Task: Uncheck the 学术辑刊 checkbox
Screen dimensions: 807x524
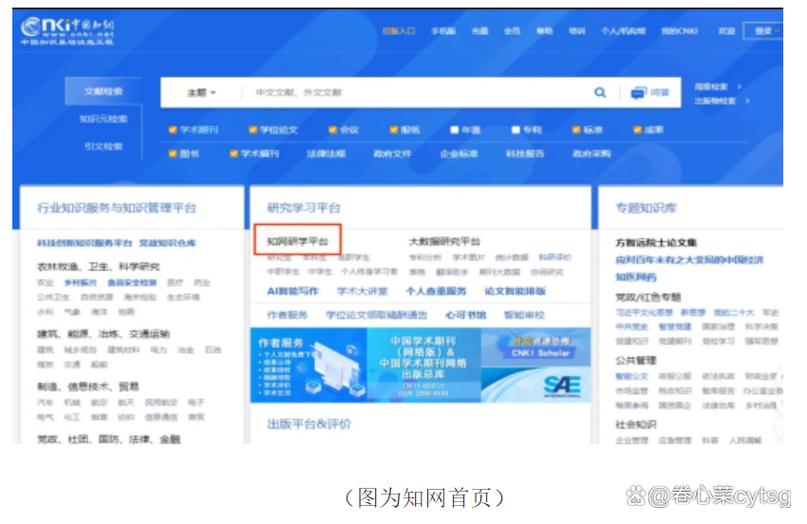Action: coord(234,153)
